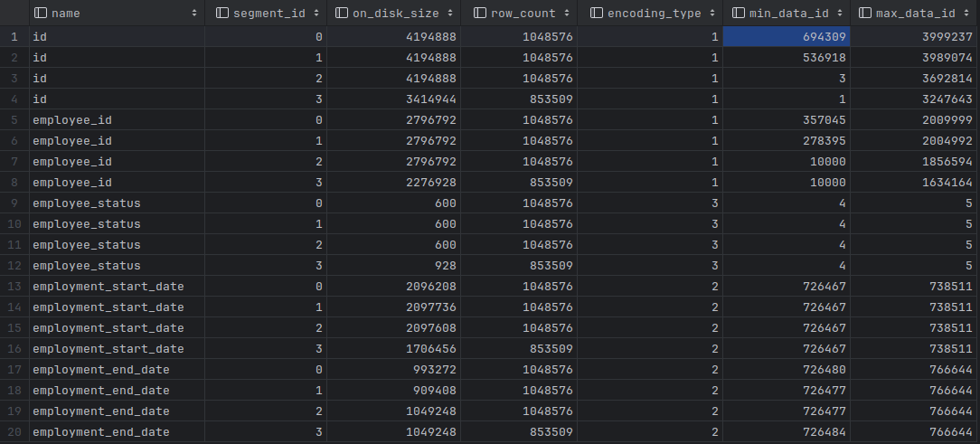
Task: Click the max_data_id cell 2004992
Action: pyautogui.click(x=915, y=141)
